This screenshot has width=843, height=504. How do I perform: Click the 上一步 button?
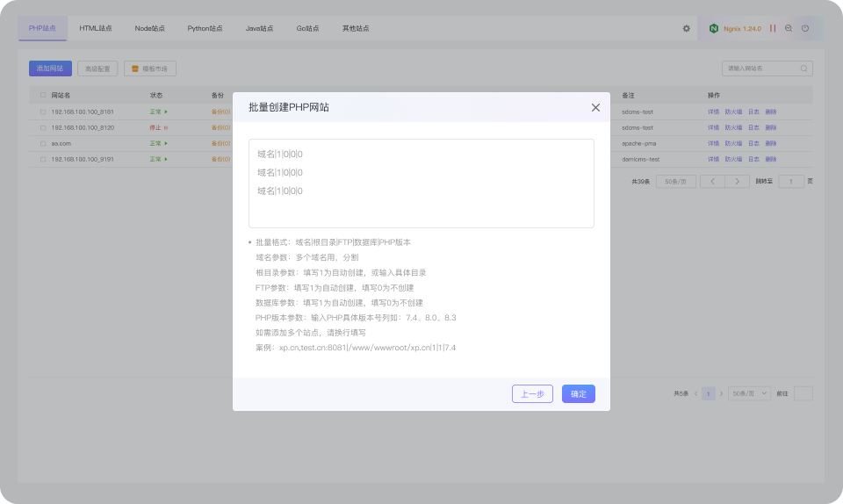[x=532, y=394]
